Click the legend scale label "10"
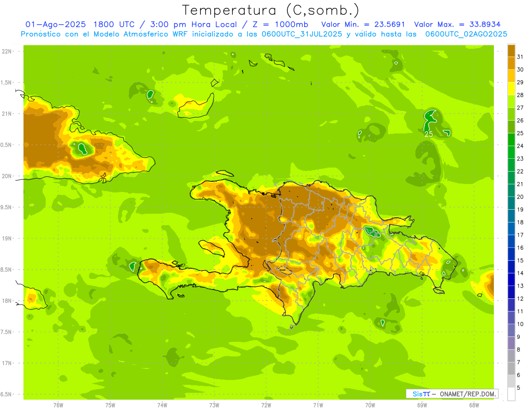The width and height of the screenshot is (532, 411). [x=520, y=324]
